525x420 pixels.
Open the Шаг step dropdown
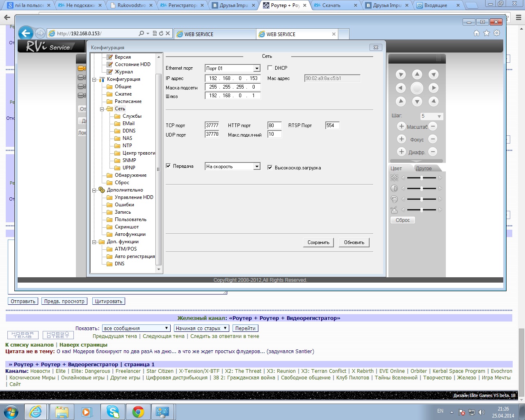(x=439, y=116)
